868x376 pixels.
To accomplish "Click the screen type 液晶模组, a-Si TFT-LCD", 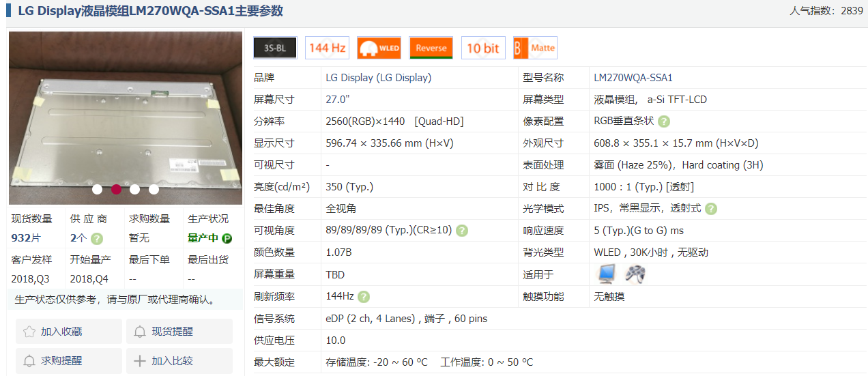I will [650, 100].
